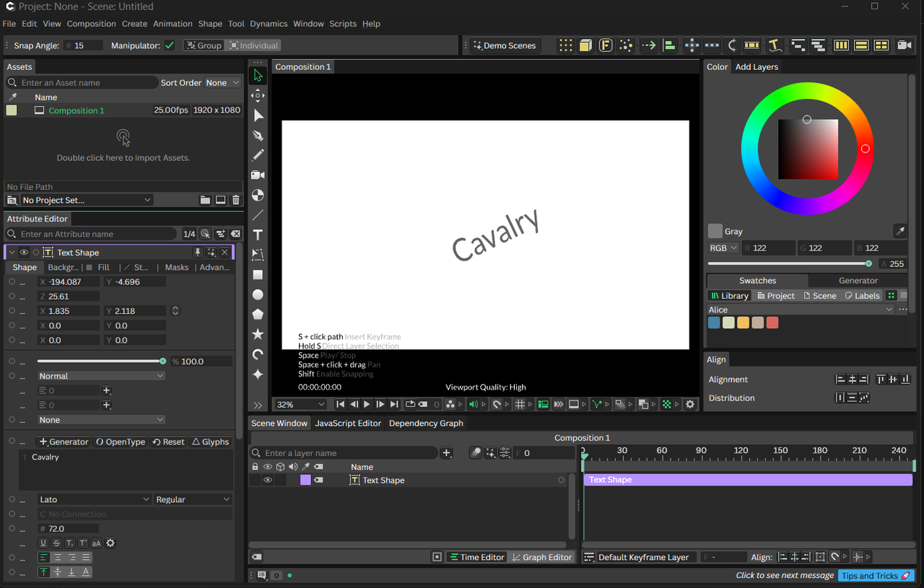Click the asset name search field

[x=82, y=83]
